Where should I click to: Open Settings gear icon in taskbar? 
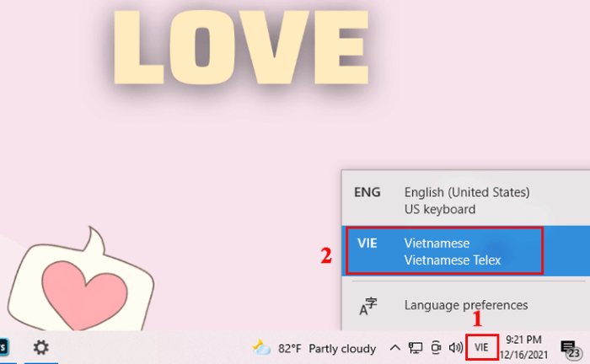point(40,347)
